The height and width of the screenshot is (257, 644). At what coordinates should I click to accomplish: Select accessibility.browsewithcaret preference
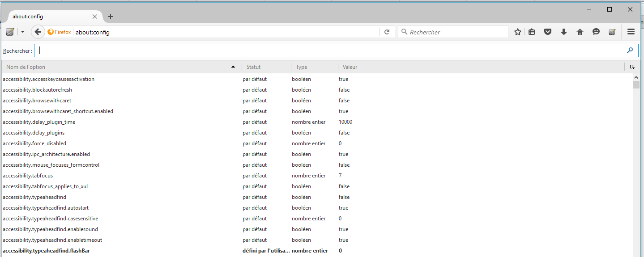[x=317, y=101]
